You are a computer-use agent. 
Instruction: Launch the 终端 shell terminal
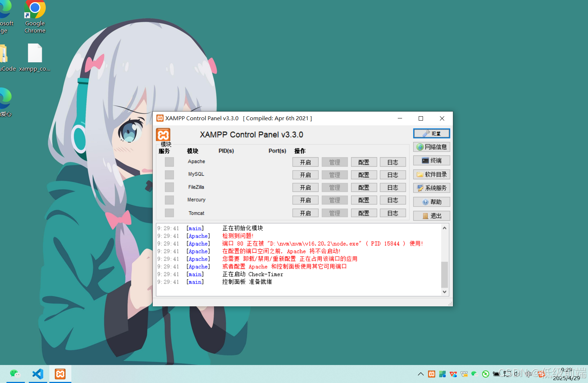pyautogui.click(x=431, y=161)
